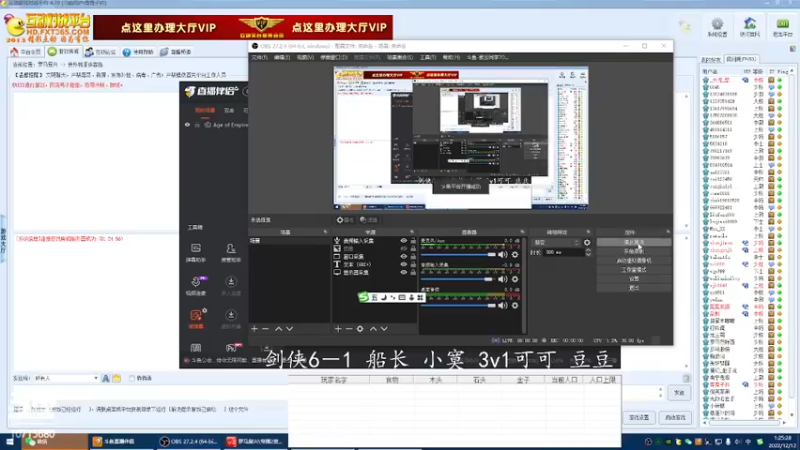The width and height of the screenshot is (800, 450).
Task: Mute the 桌面音频 mixer channel
Action: [503, 305]
